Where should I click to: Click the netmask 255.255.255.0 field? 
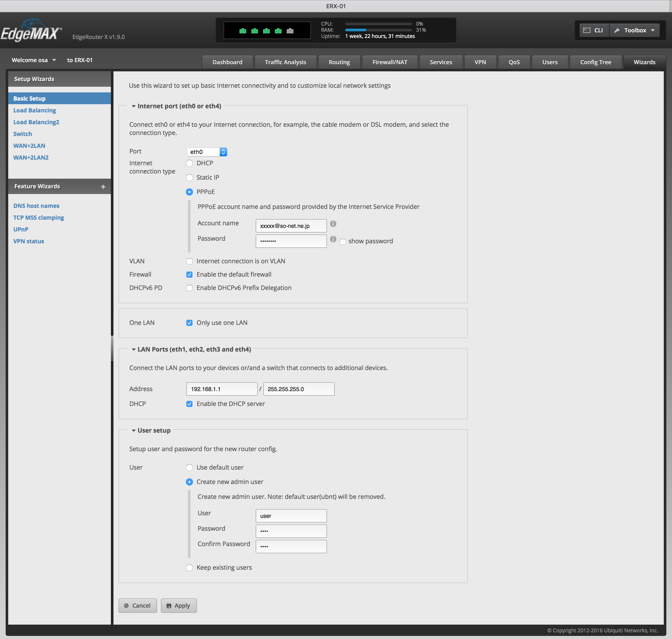point(299,389)
